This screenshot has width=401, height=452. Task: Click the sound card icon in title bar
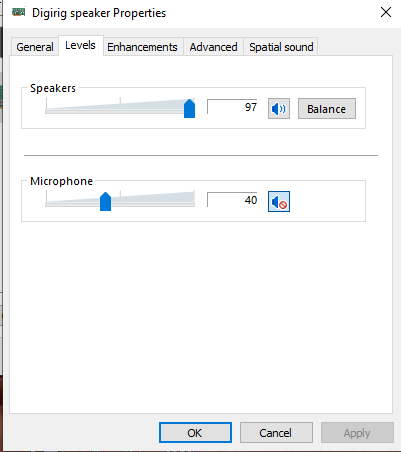19,13
